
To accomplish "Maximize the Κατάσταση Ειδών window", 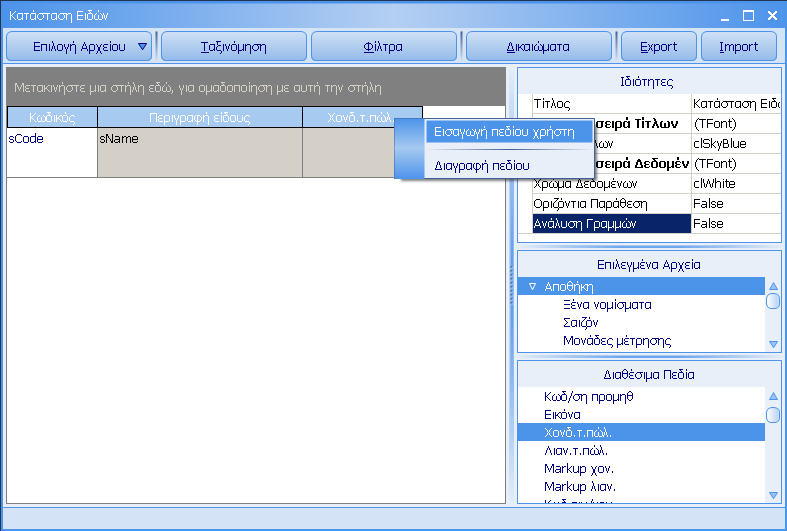I will click(748, 16).
